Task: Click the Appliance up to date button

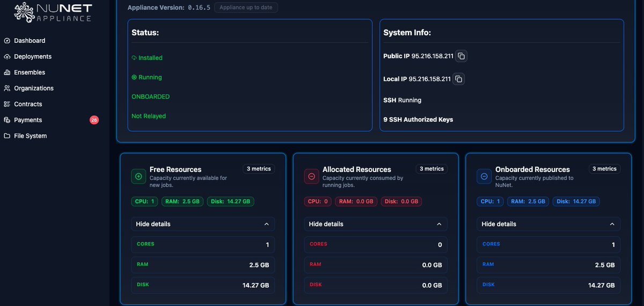Action: (x=246, y=8)
